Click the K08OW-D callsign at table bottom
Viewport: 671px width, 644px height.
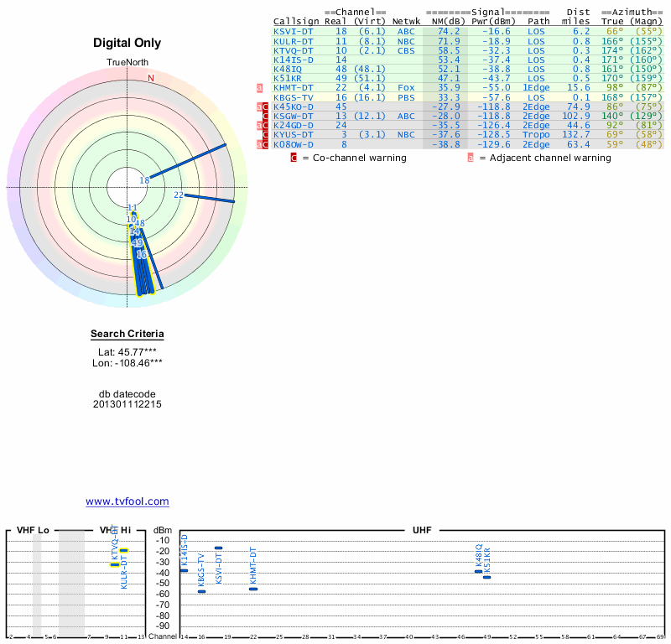(293, 144)
